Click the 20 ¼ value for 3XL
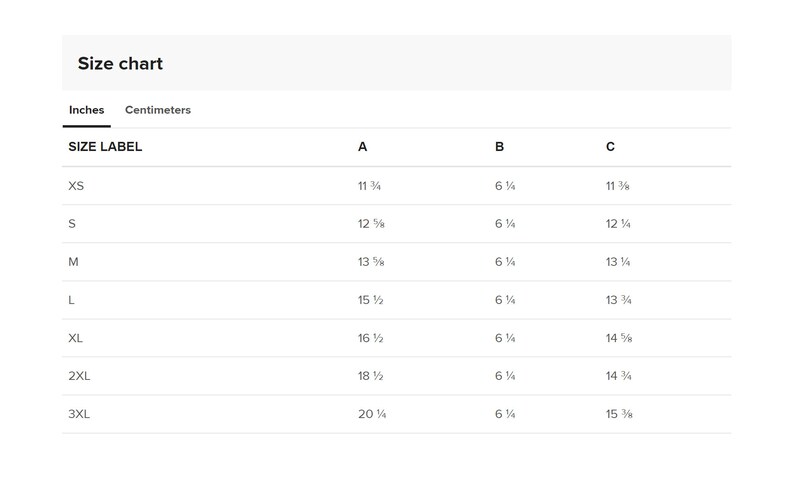The width and height of the screenshot is (794, 480). (372, 414)
